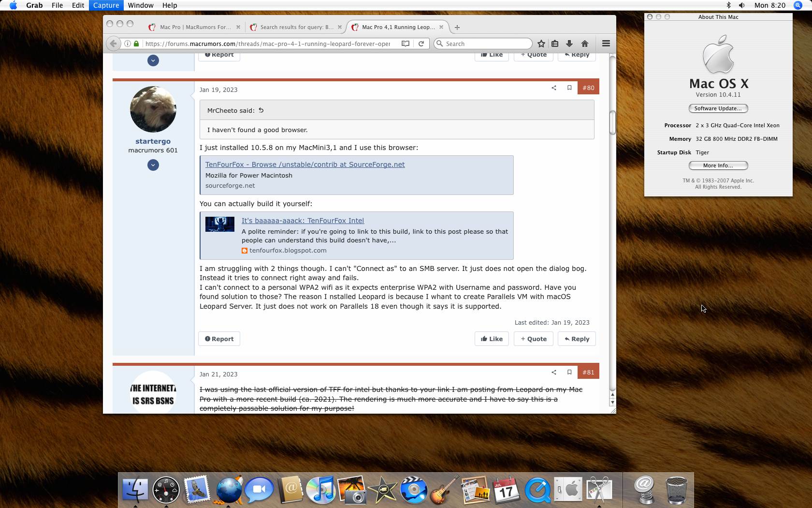Open the Grab scissors icon in Dock
812x508 pixels.
[x=599, y=490]
